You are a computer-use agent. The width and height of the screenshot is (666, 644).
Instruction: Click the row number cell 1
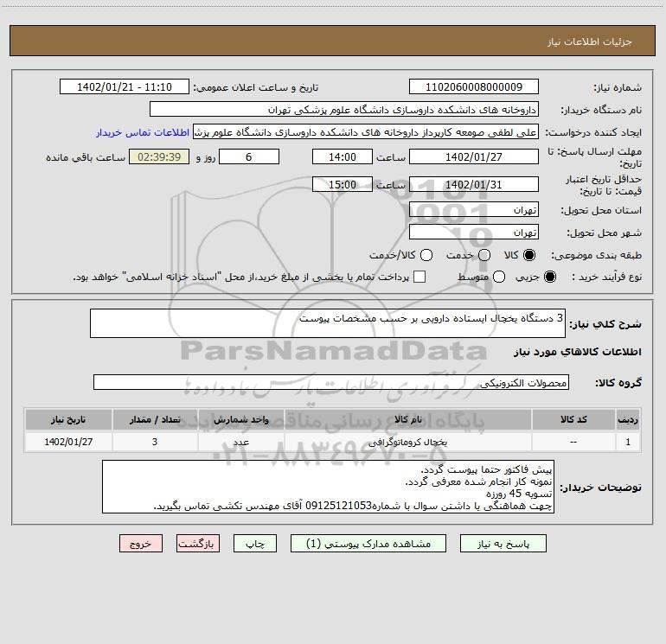[628, 442]
